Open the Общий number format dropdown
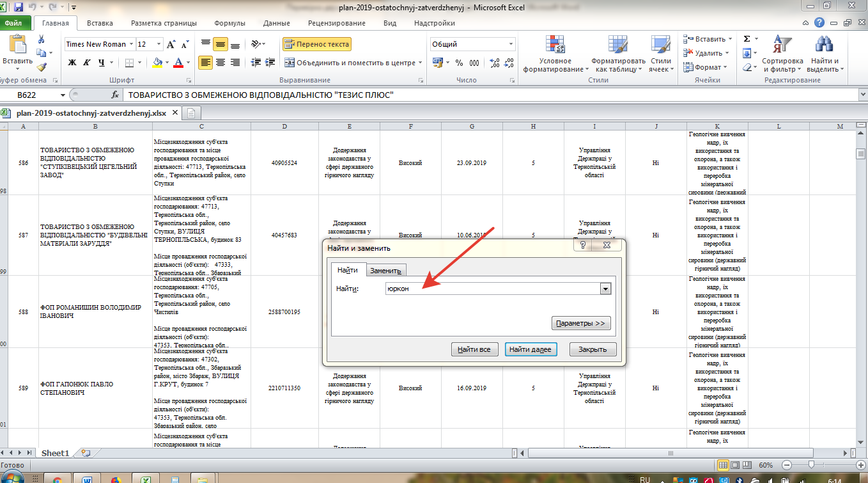The image size is (868, 483). click(x=511, y=44)
